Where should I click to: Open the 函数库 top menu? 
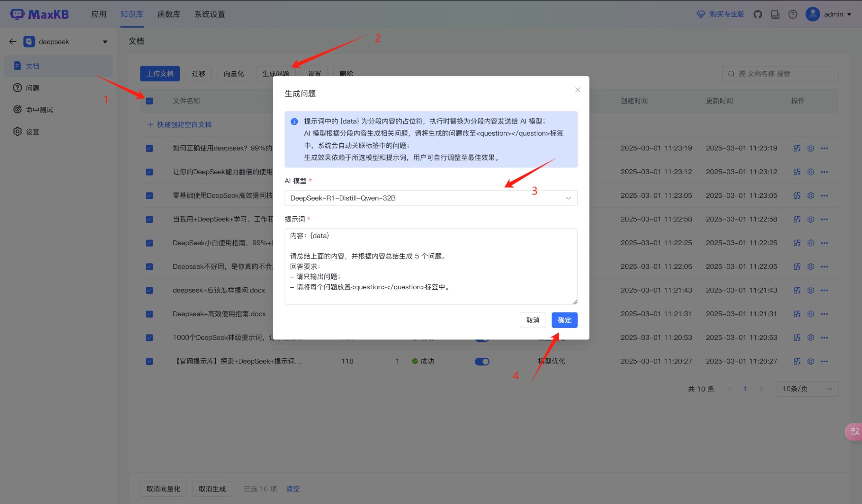tap(169, 14)
